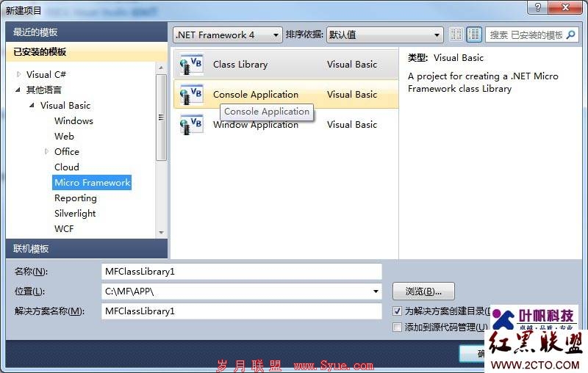Click the project name input field
588x373 pixels.
tap(242, 272)
